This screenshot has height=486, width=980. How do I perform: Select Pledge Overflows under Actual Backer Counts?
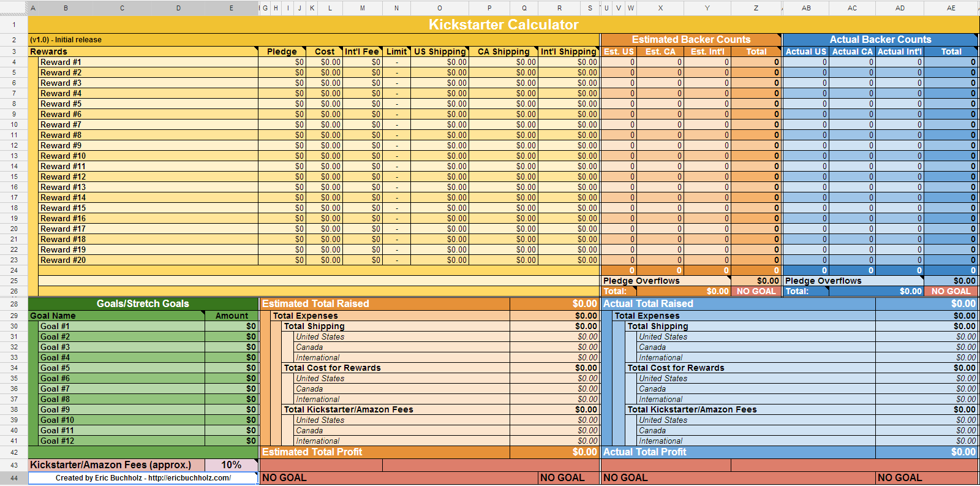(853, 281)
